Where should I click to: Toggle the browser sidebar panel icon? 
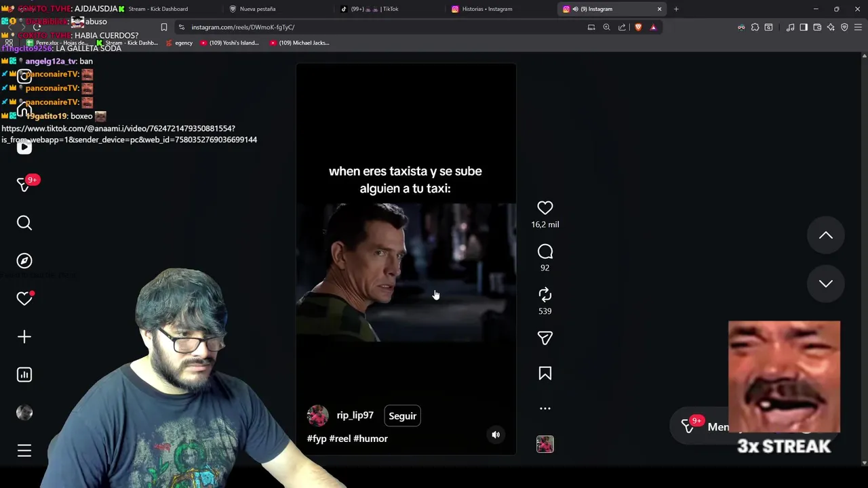click(804, 27)
